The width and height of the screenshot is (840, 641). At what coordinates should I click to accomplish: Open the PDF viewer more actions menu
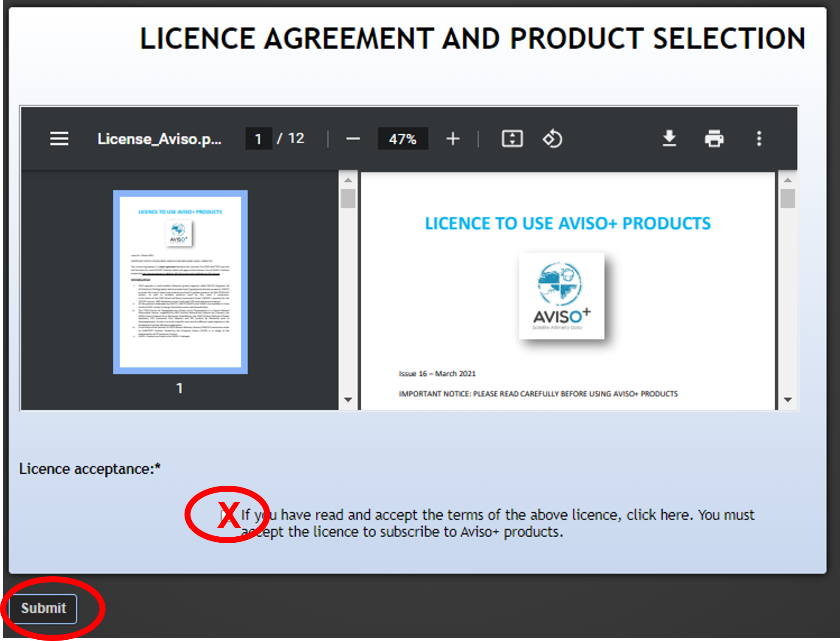pos(759,139)
